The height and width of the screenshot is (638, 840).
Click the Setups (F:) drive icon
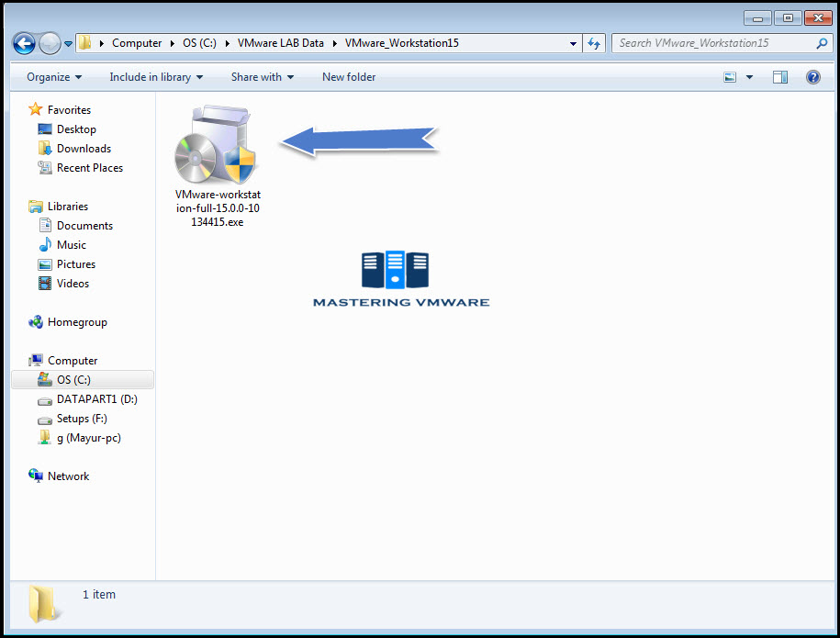45,420
